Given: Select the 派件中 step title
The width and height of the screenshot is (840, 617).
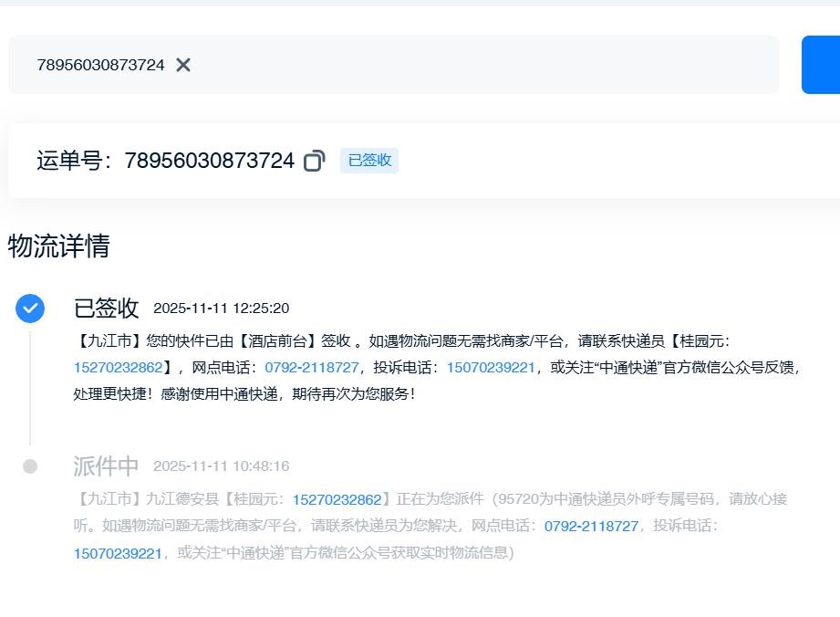Looking at the screenshot, I should click(x=106, y=466).
